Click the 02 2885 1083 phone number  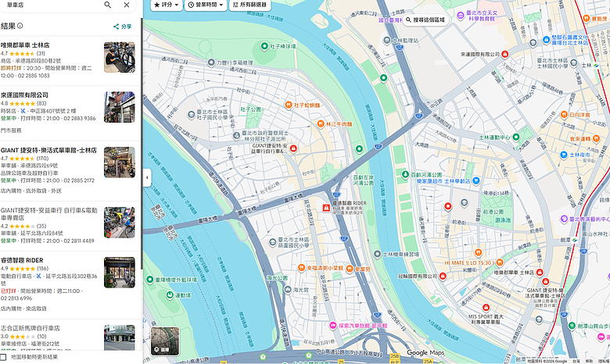(x=33, y=76)
